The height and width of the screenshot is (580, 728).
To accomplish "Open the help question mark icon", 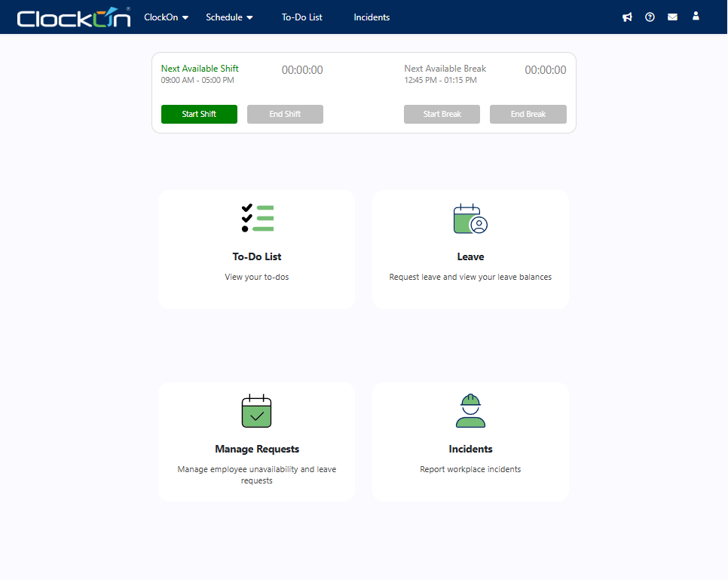I will (650, 17).
